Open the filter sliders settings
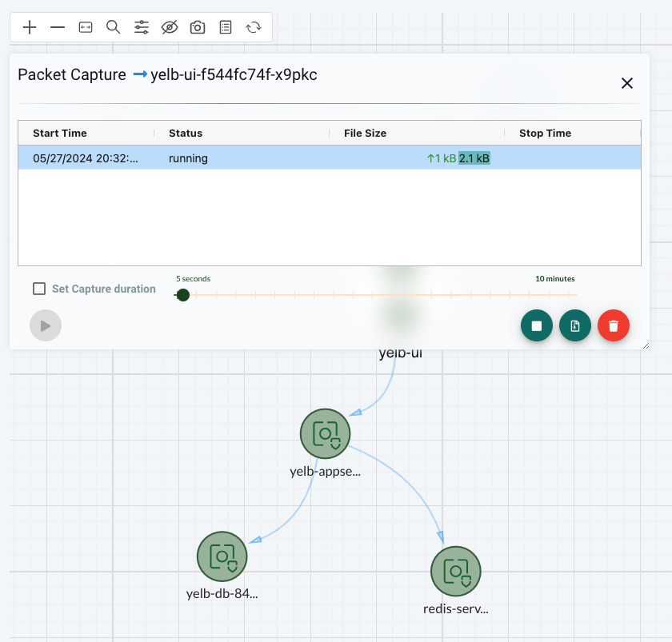This screenshot has height=642, width=672. pyautogui.click(x=142, y=27)
